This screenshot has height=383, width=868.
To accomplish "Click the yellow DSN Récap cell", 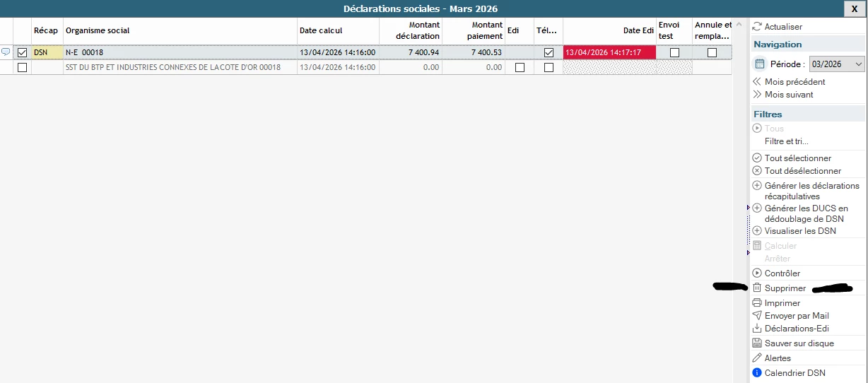I will tap(47, 52).
